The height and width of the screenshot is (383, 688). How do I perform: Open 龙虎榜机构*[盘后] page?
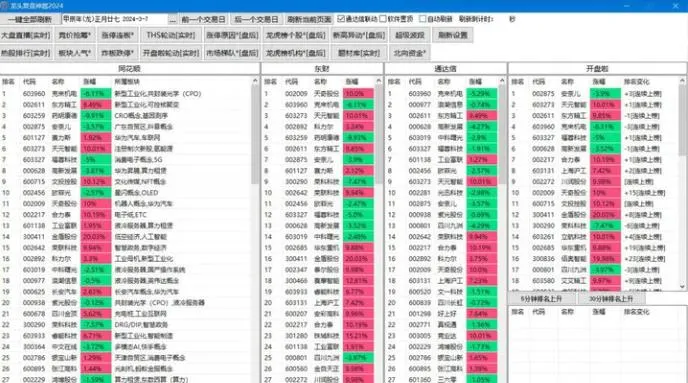[295, 53]
